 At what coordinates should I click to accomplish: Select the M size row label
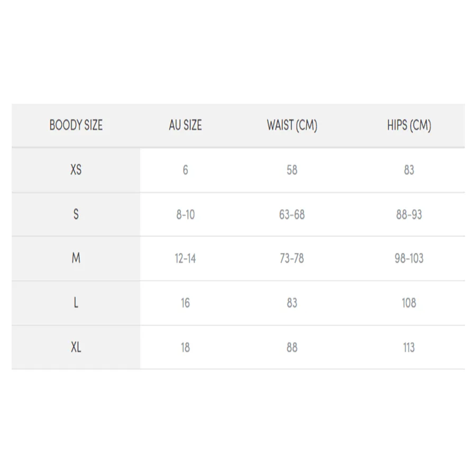tap(76, 258)
